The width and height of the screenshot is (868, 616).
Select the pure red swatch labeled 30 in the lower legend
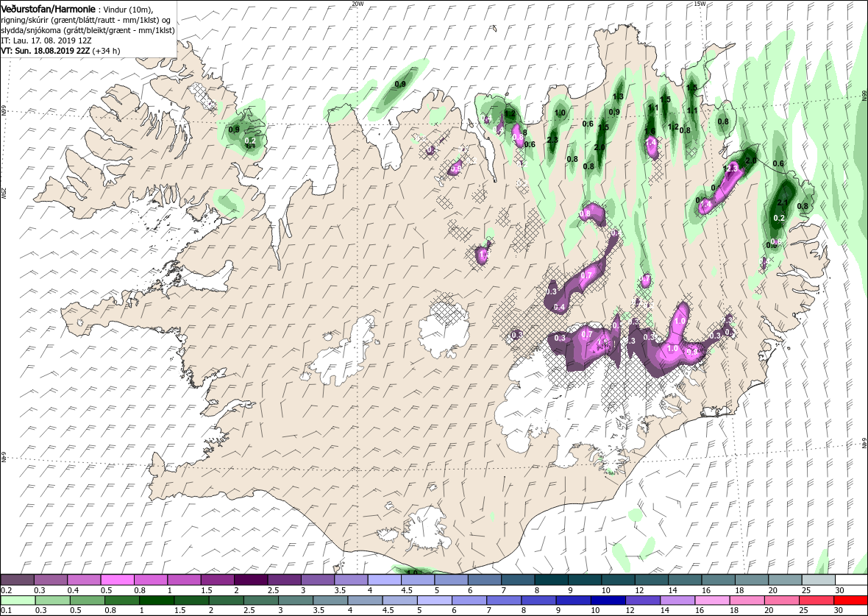tap(851, 601)
